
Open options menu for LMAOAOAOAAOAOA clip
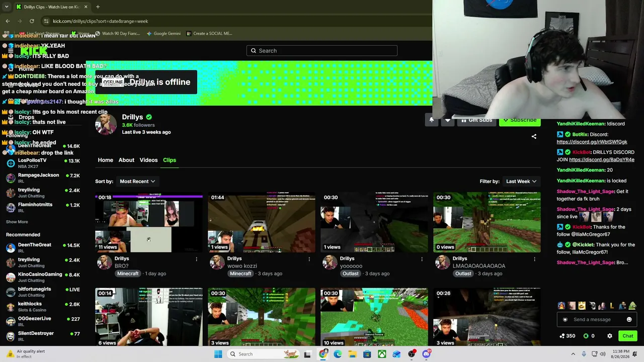[534, 259]
